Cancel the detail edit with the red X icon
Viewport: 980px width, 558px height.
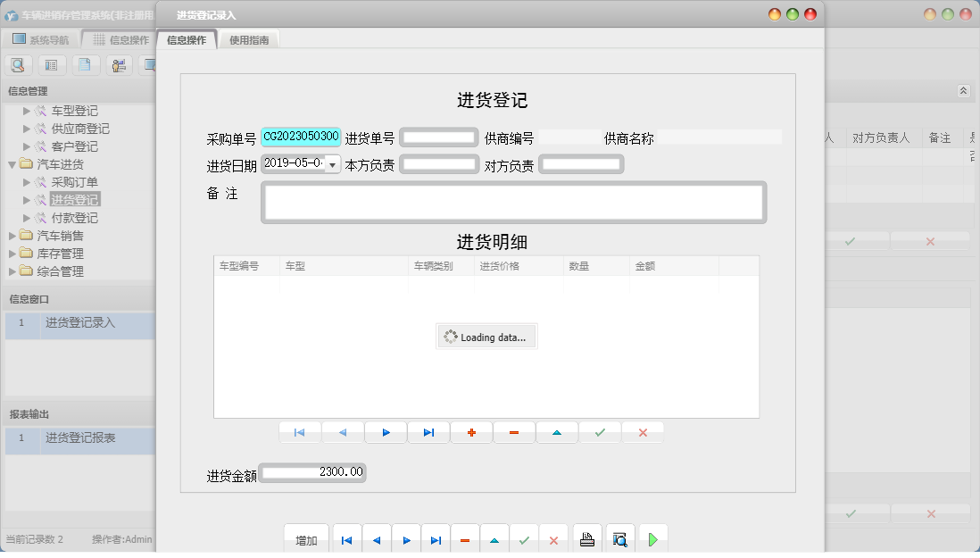click(643, 432)
